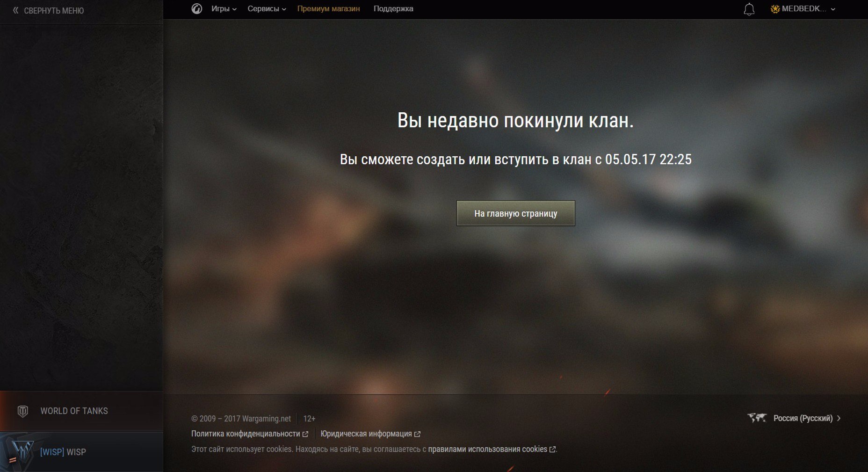Click external link icon beside Политика конфиденциальности
The image size is (868, 472).
(305, 434)
